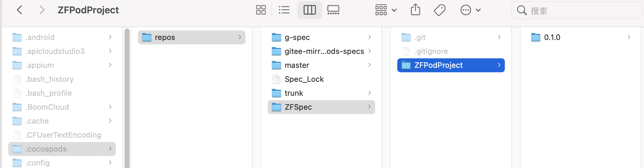644x168 pixels.
Task: Click the repos folder icon
Action: point(147,37)
